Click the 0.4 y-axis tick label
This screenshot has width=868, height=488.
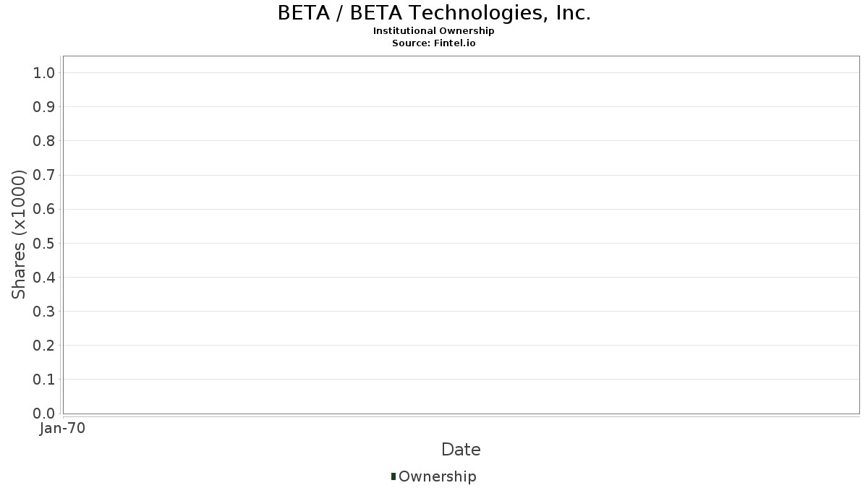(43, 278)
